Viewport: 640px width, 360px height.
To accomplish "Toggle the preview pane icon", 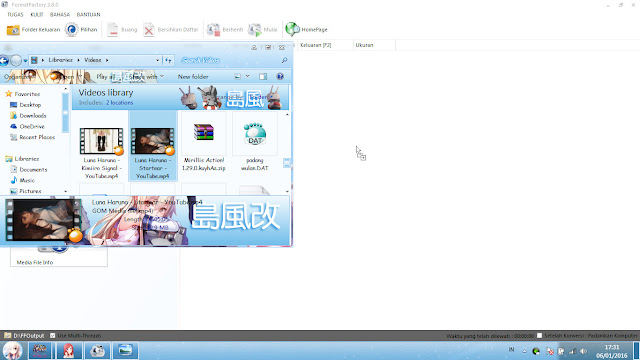I will click(263, 76).
